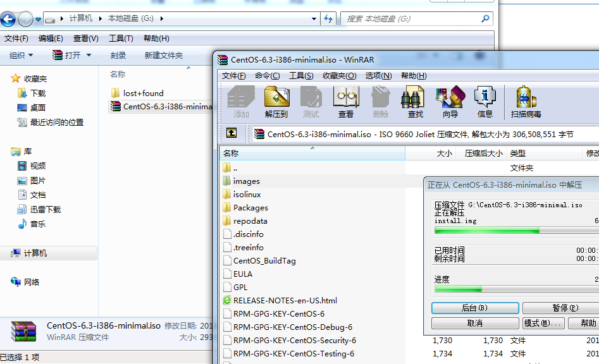
Task: Click the Explorer refresh button icon
Action: tap(328, 18)
